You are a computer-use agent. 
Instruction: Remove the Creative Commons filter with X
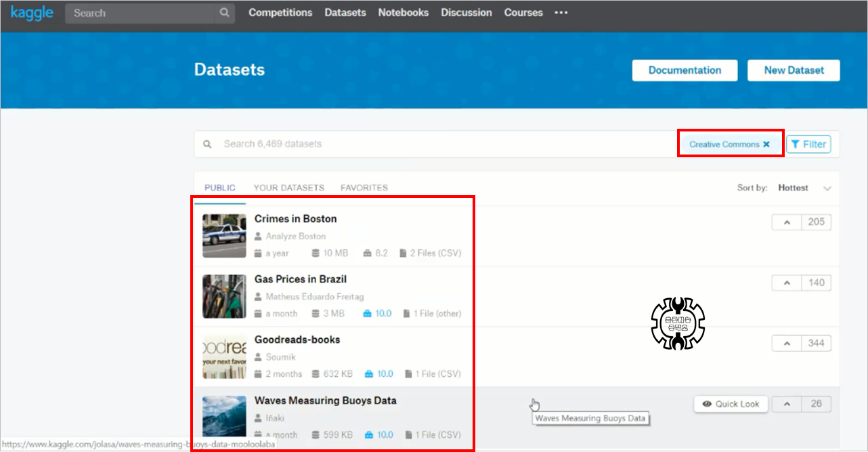point(766,144)
